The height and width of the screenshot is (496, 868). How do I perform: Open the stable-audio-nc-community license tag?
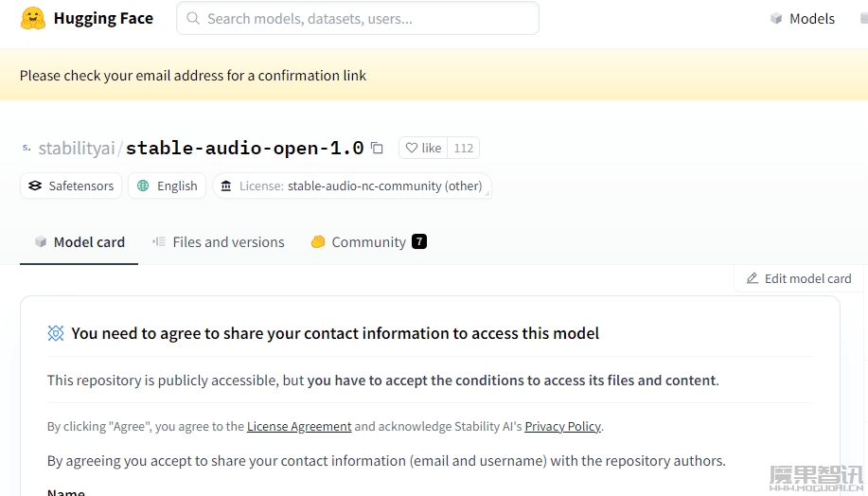[352, 186]
